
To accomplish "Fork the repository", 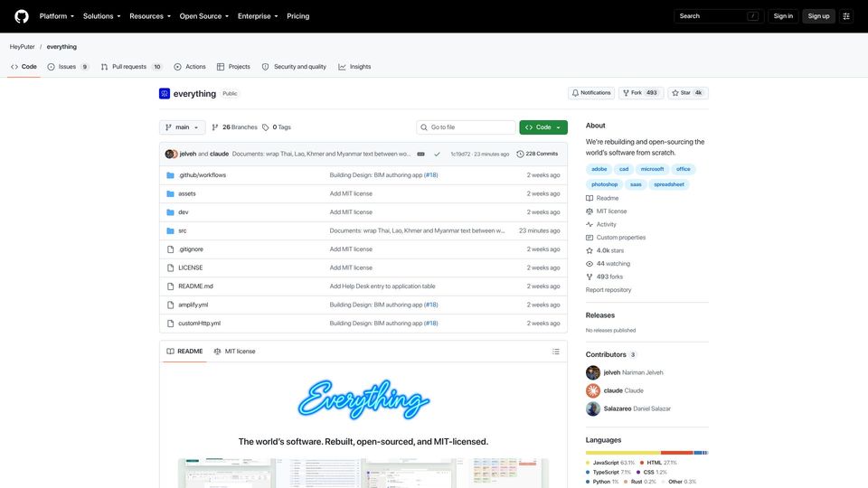I will 640,93.
